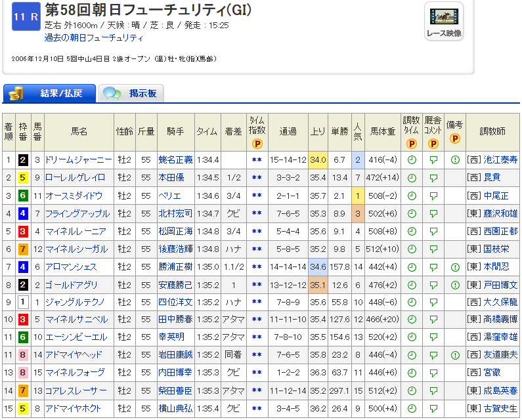Open horse page for オースミダイドウ
The width and height of the screenshot is (522, 420).
coord(74,196)
